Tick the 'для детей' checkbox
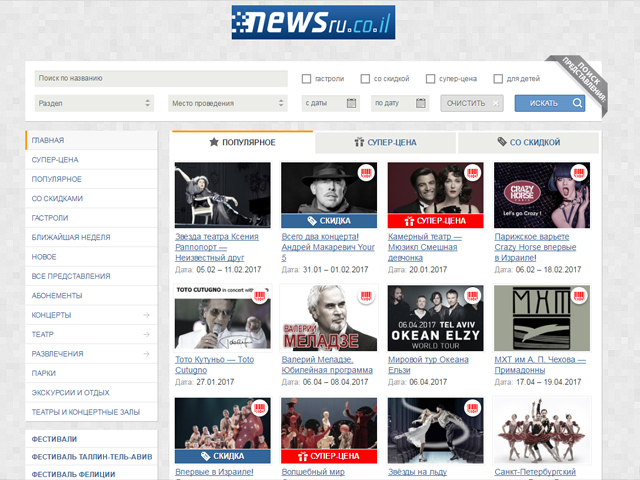 498,79
